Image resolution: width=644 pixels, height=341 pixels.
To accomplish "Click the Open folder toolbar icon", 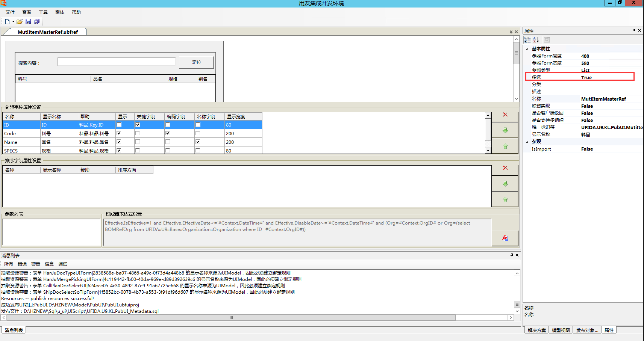I will click(x=20, y=22).
